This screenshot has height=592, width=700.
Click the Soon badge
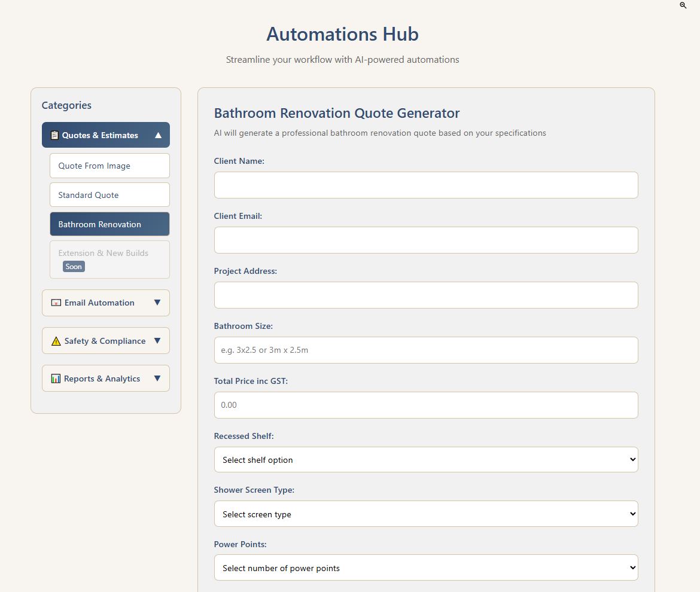73,267
